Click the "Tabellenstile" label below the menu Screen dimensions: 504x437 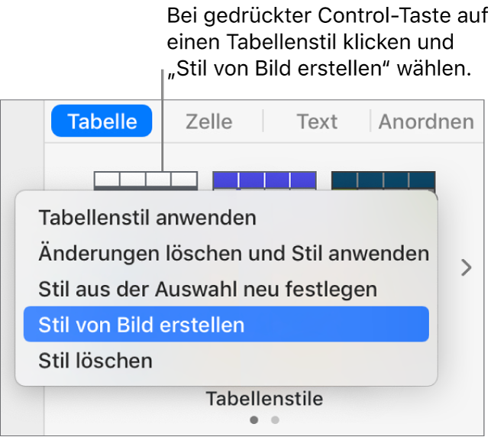coord(264,398)
